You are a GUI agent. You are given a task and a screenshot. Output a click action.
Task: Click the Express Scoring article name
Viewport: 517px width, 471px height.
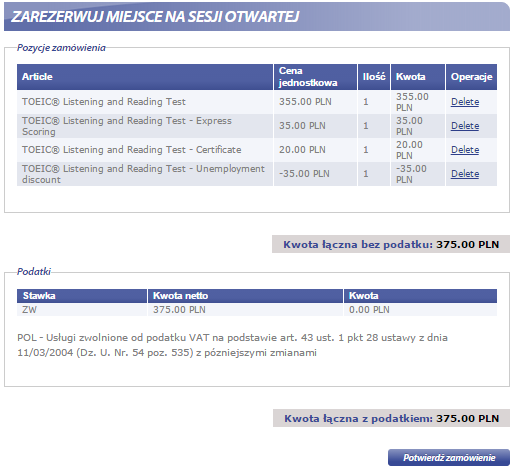[x=127, y=126]
